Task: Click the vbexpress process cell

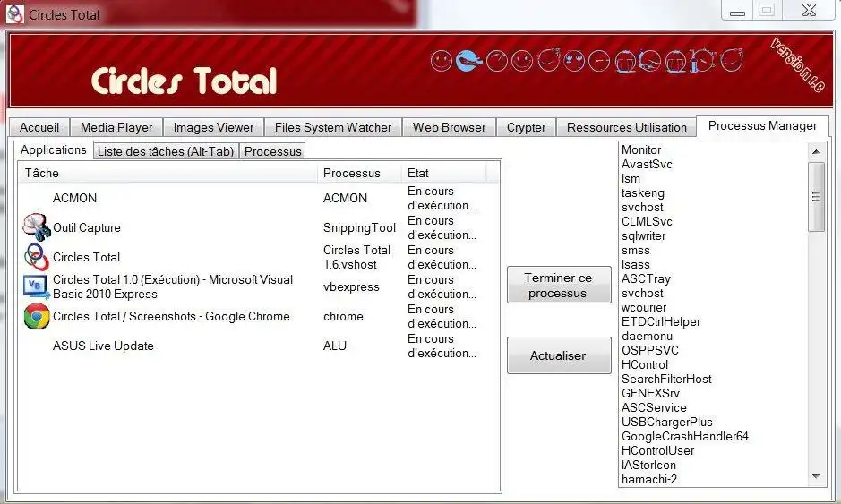Action: point(351,286)
